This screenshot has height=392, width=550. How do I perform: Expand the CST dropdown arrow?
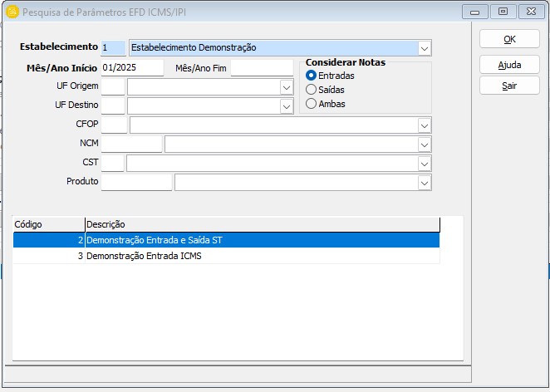(x=424, y=163)
